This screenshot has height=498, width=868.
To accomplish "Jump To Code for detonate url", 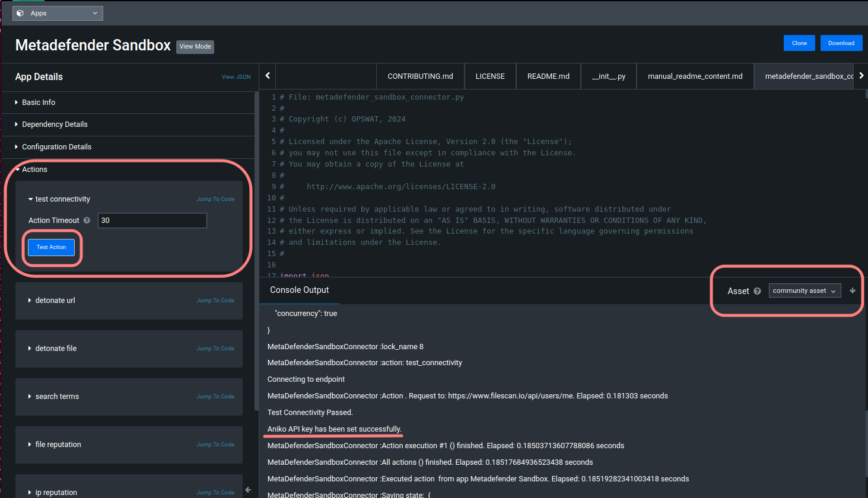I will (x=215, y=301).
